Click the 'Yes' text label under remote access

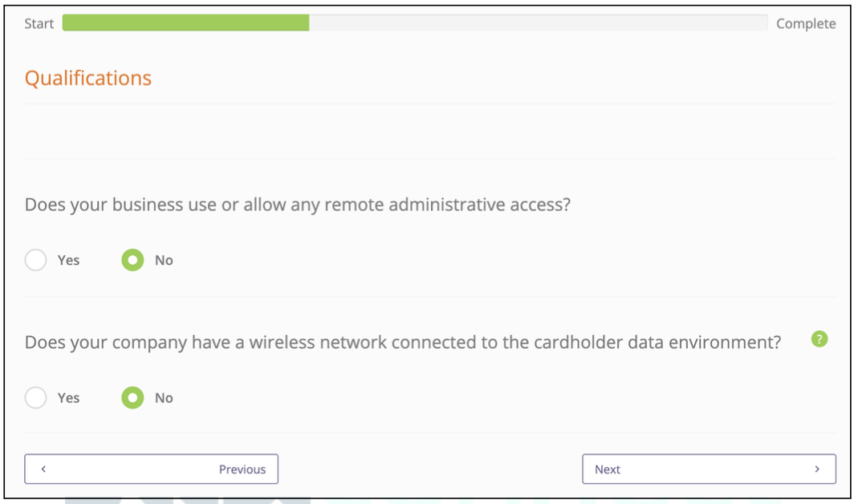pyautogui.click(x=68, y=260)
